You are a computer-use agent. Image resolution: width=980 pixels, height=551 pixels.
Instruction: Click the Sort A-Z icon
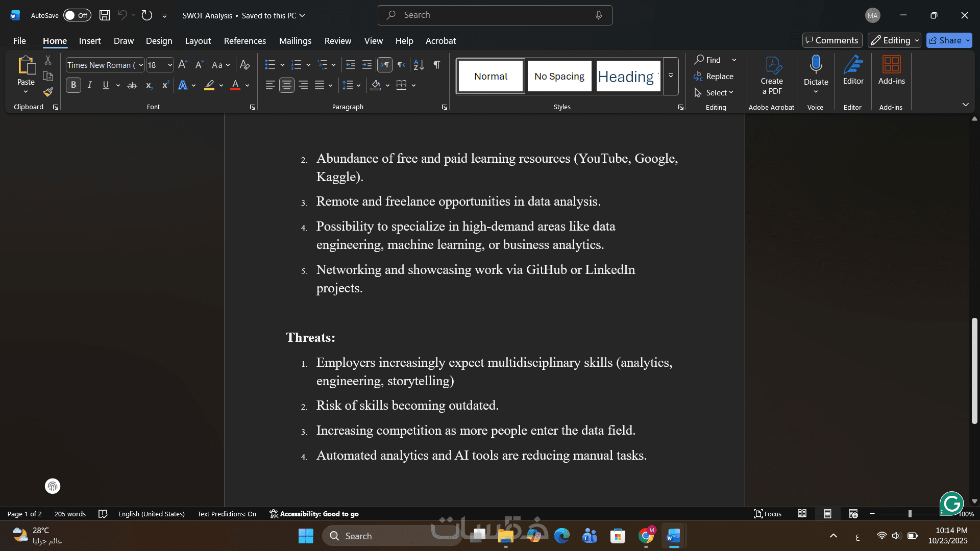tap(419, 65)
